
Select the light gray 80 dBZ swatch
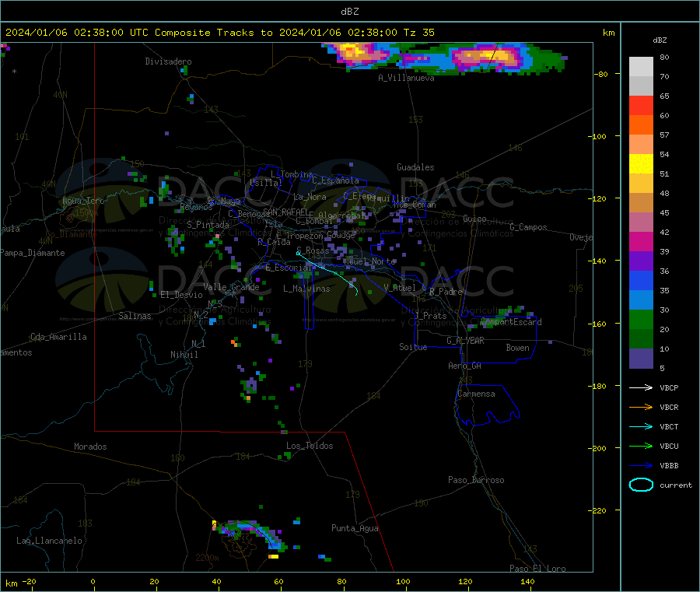click(x=641, y=67)
